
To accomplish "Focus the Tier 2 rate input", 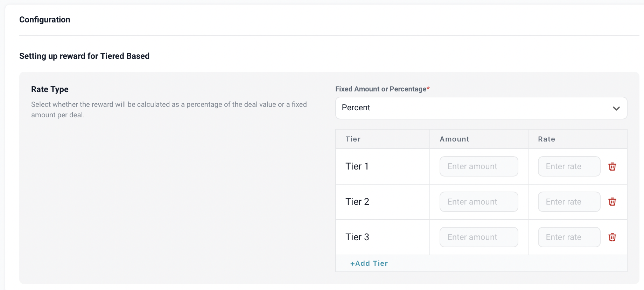I will [569, 202].
